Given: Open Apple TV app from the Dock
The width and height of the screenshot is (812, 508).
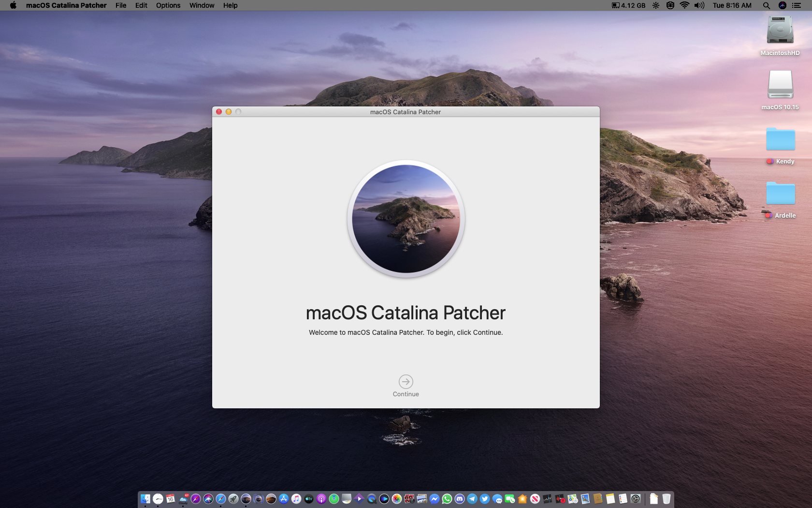Looking at the screenshot, I should point(309,499).
